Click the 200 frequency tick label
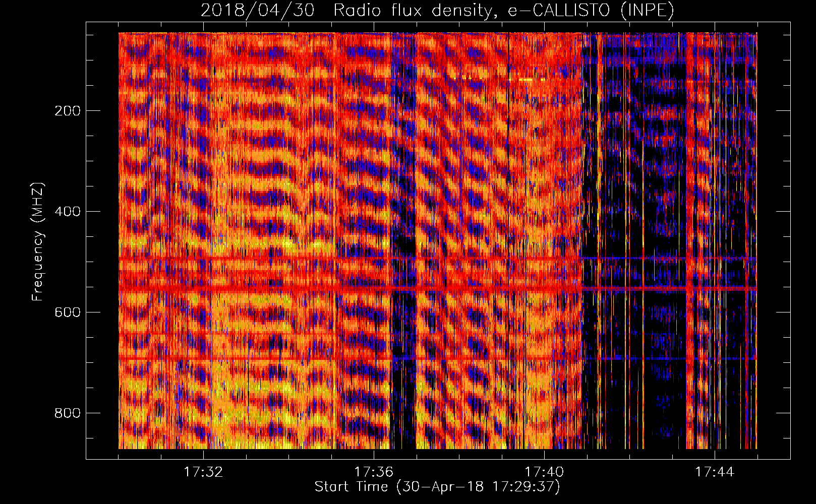 68,111
